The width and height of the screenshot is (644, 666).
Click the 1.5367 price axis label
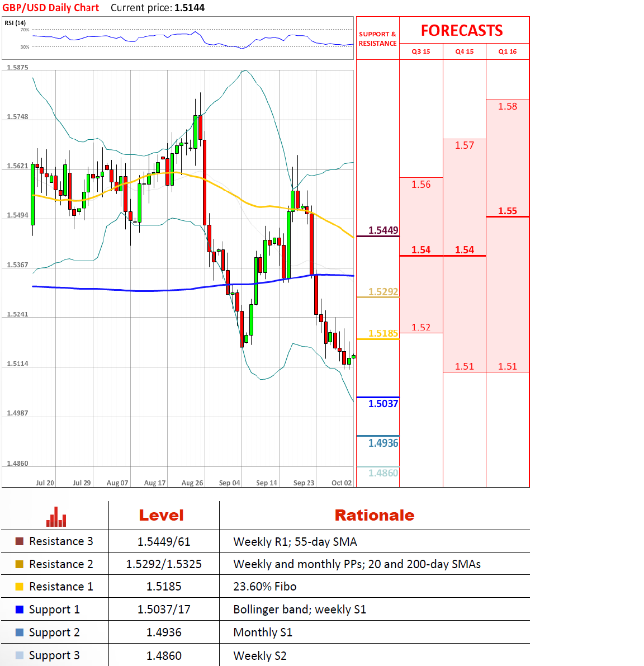tap(17, 264)
